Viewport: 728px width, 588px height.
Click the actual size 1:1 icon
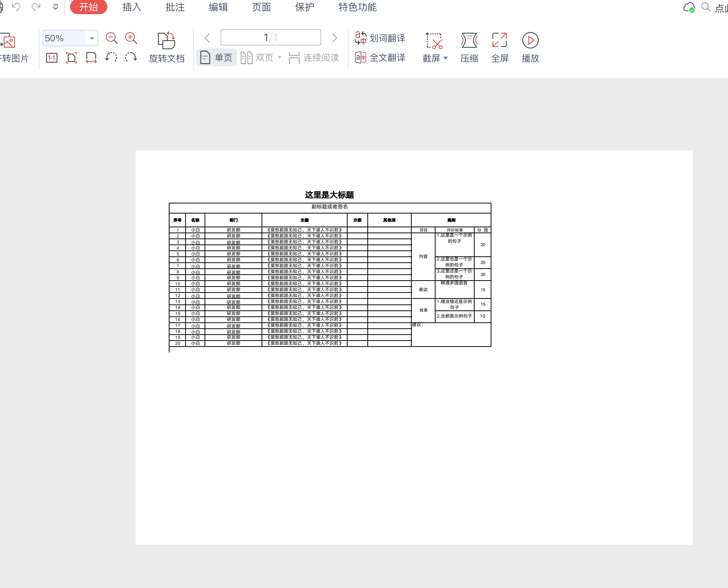point(51,58)
